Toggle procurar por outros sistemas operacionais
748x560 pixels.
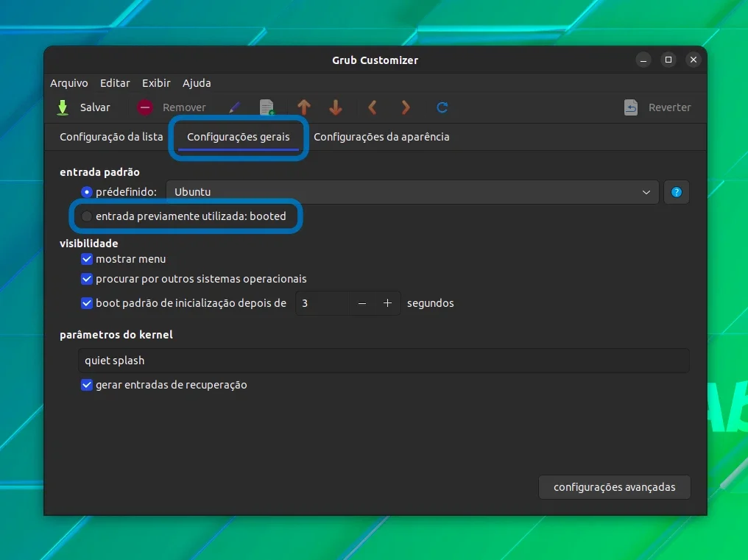86,279
